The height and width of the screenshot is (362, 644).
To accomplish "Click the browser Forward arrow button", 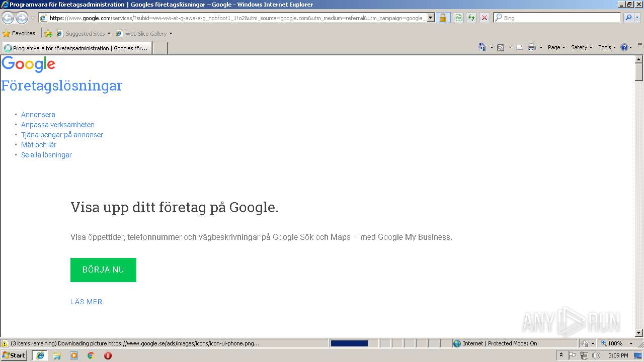I will (x=22, y=18).
